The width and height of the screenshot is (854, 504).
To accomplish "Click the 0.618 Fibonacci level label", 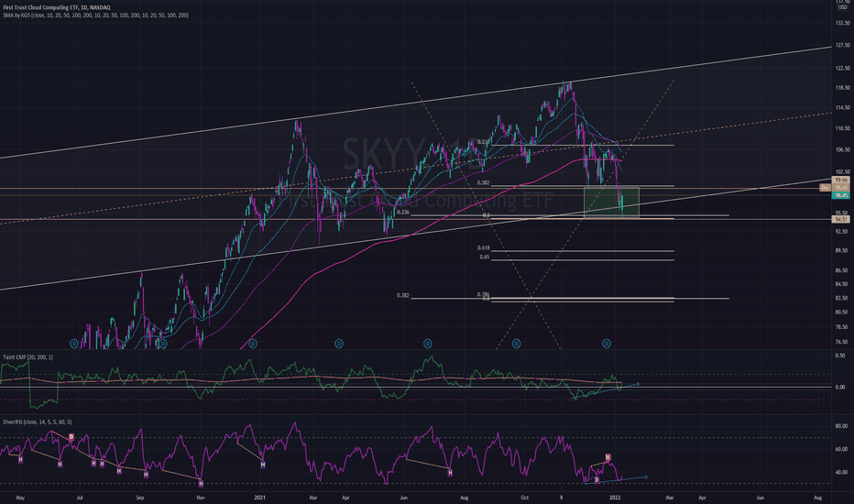I will 484,248.
